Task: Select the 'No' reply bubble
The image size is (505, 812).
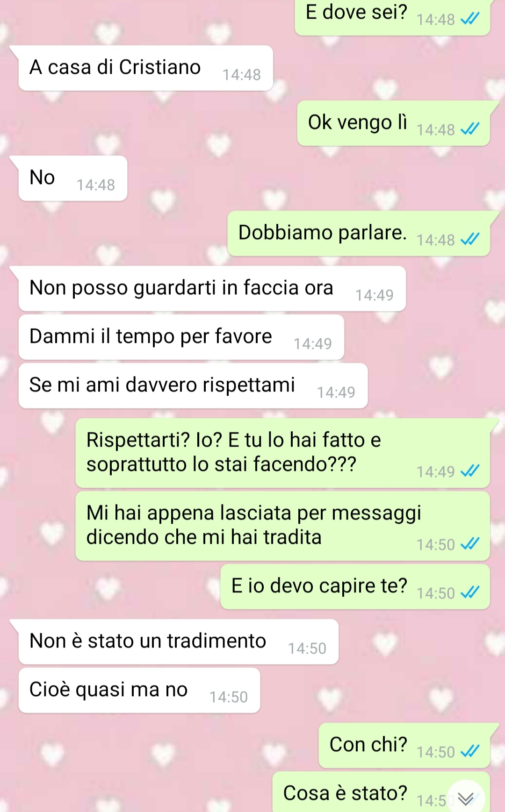Action: pyautogui.click(x=72, y=178)
